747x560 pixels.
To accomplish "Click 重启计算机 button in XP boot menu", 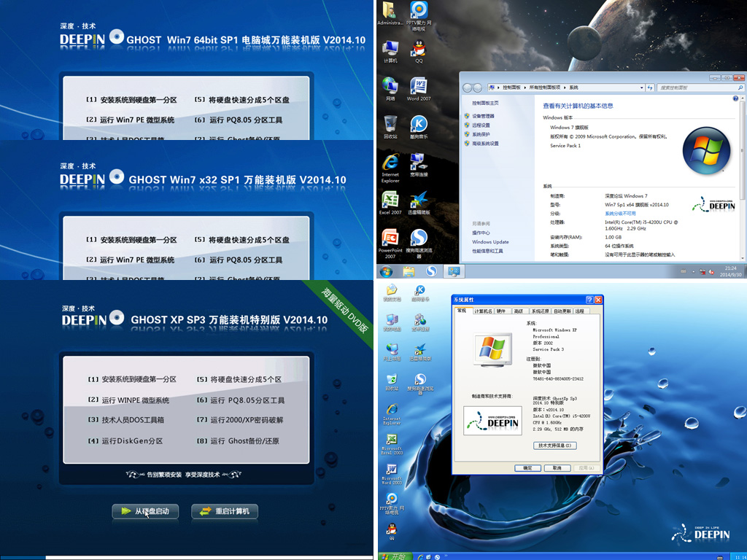I will (225, 511).
